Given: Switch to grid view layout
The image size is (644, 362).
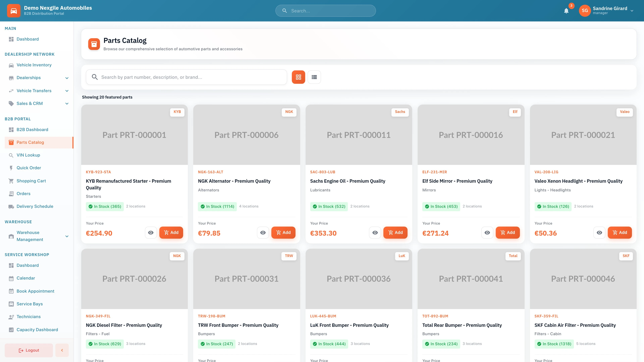Looking at the screenshot, I should coord(298,77).
